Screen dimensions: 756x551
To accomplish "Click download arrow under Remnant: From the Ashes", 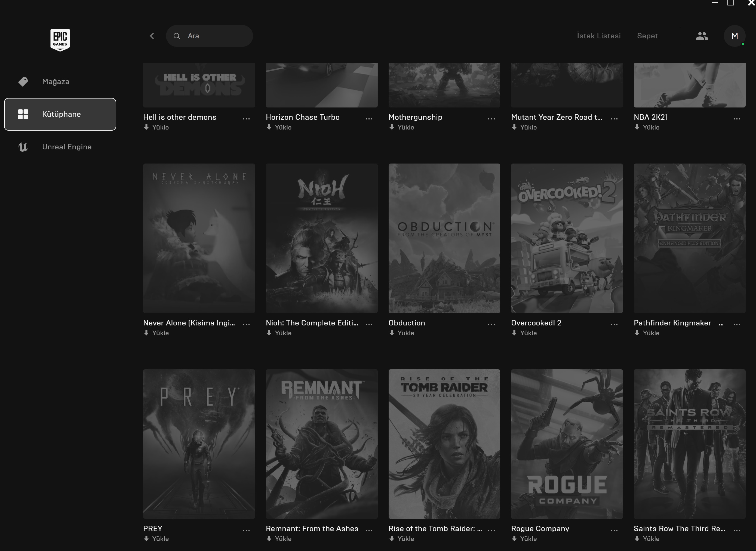I will pyautogui.click(x=269, y=539).
